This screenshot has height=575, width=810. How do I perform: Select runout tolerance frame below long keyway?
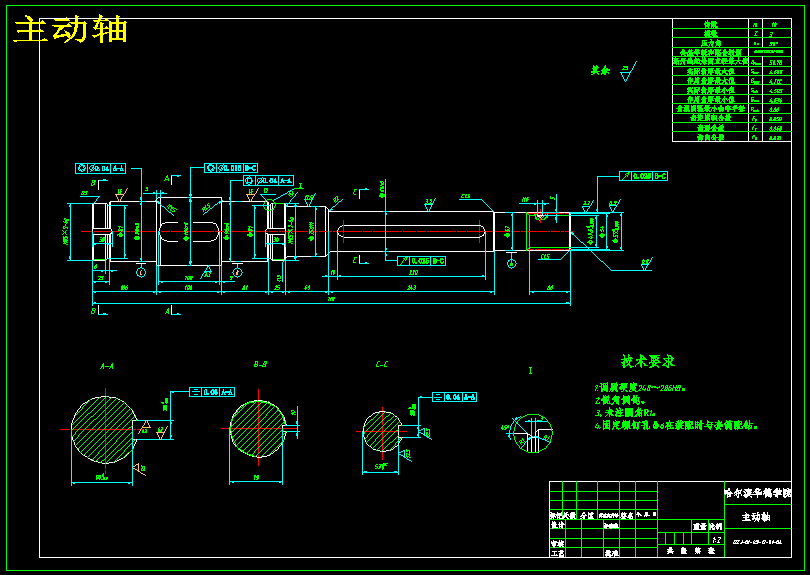click(421, 261)
